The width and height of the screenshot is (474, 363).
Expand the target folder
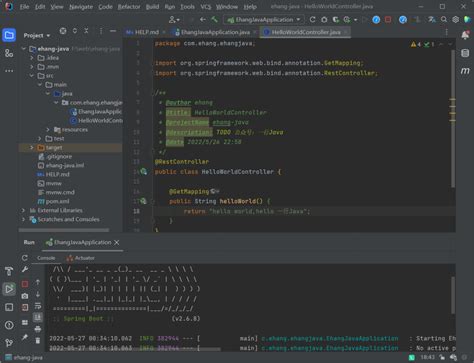coord(32,147)
